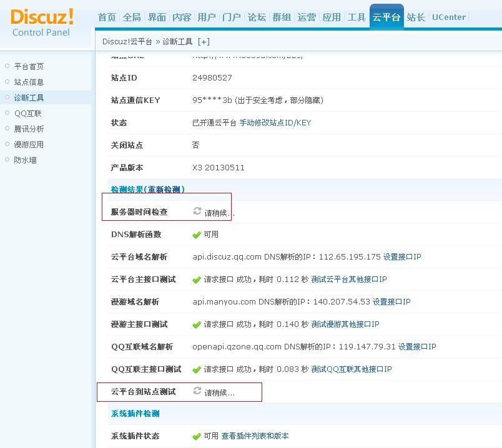
Task: Click the 测试漫游其他接口IP link
Action: coord(345,324)
